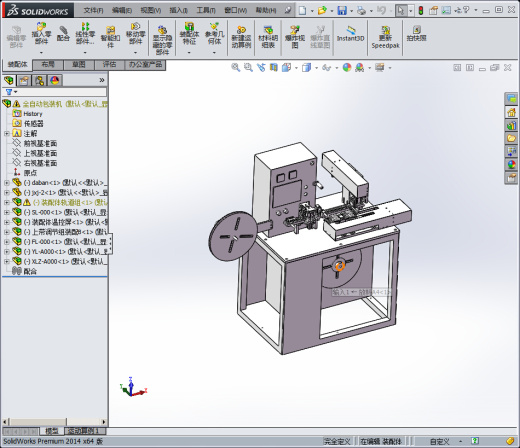This screenshot has height=448, width=520.
Task: Click the Instant3D button icon
Action: 350,34
